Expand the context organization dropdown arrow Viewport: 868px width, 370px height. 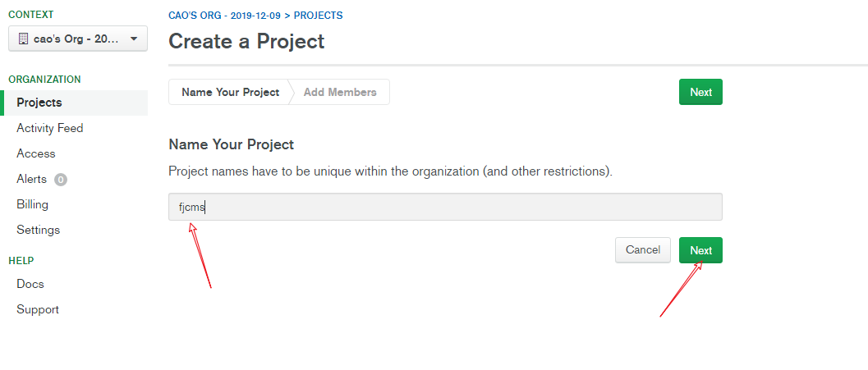pyautogui.click(x=133, y=39)
